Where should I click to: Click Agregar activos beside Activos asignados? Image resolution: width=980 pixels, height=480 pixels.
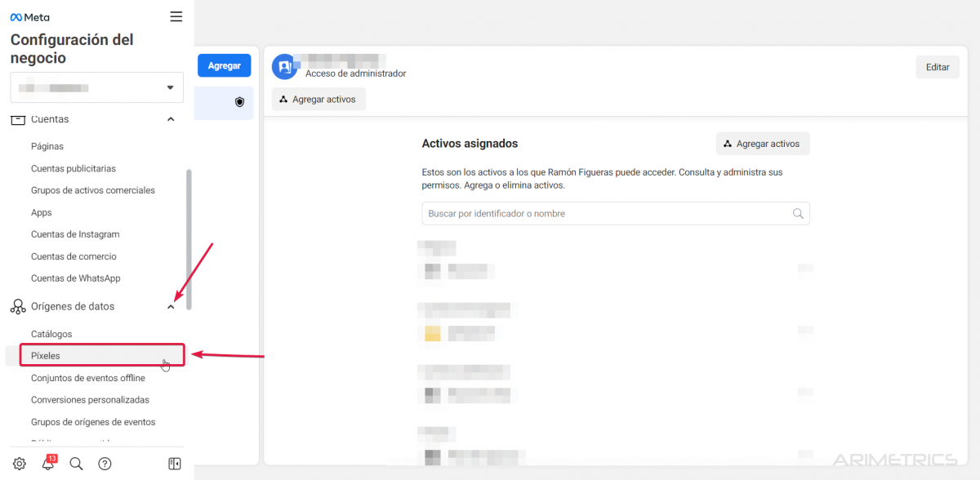click(x=763, y=144)
